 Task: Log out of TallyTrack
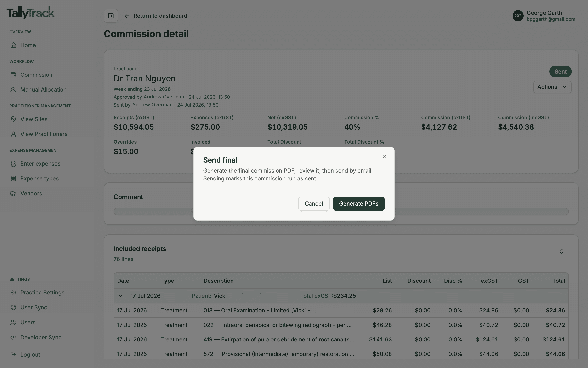[30, 355]
